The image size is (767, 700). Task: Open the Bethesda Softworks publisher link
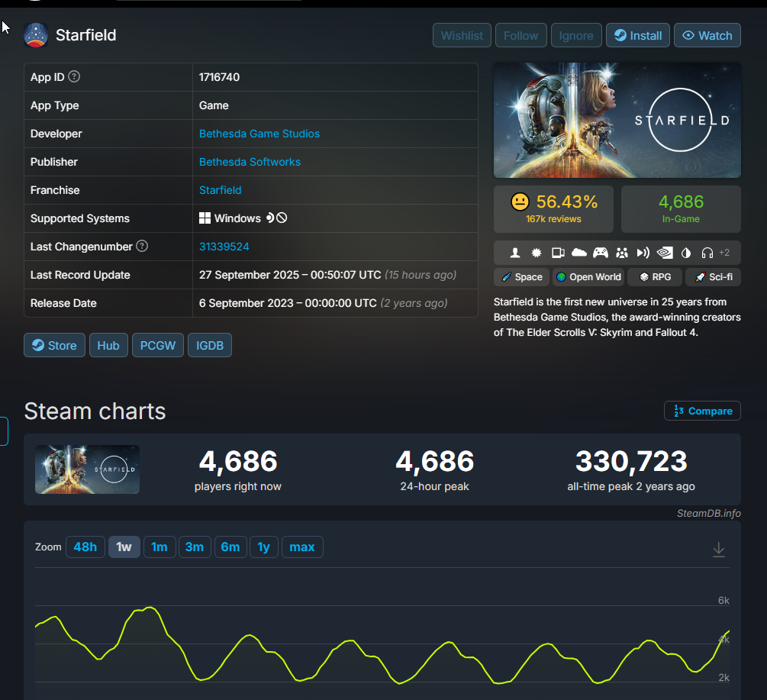click(x=250, y=162)
